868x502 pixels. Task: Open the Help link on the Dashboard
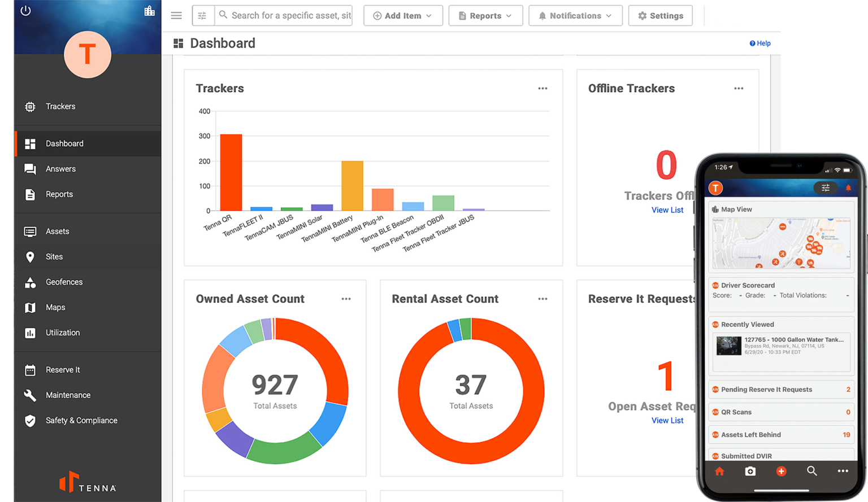[x=760, y=43]
